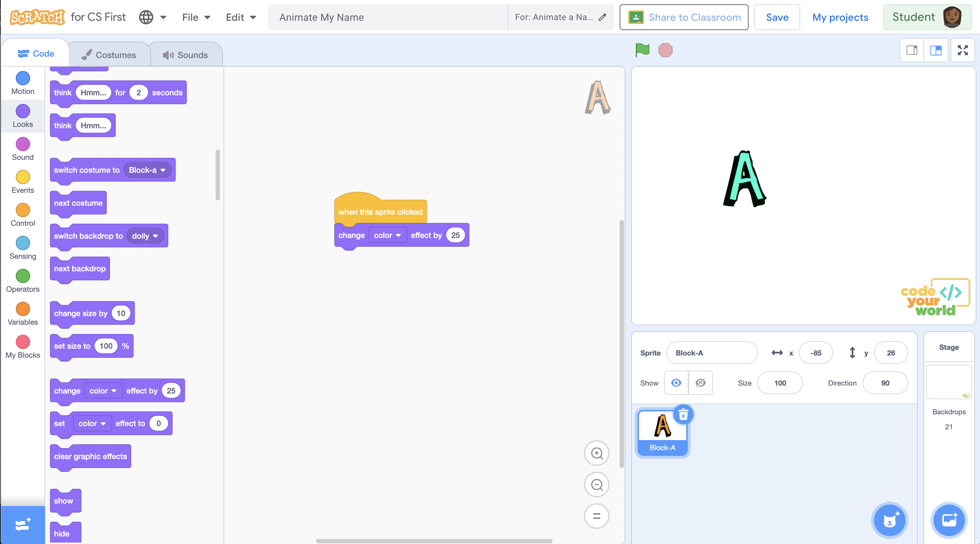Open the Operators blocks category
Image resolution: width=980 pixels, height=544 pixels.
(x=23, y=281)
